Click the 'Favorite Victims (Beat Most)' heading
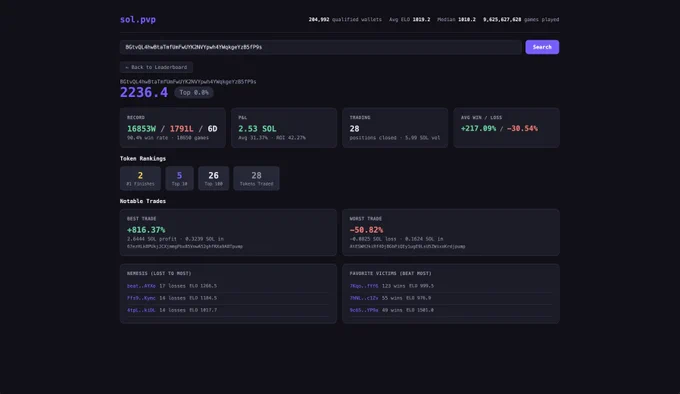The width and height of the screenshot is (680, 394). point(390,274)
